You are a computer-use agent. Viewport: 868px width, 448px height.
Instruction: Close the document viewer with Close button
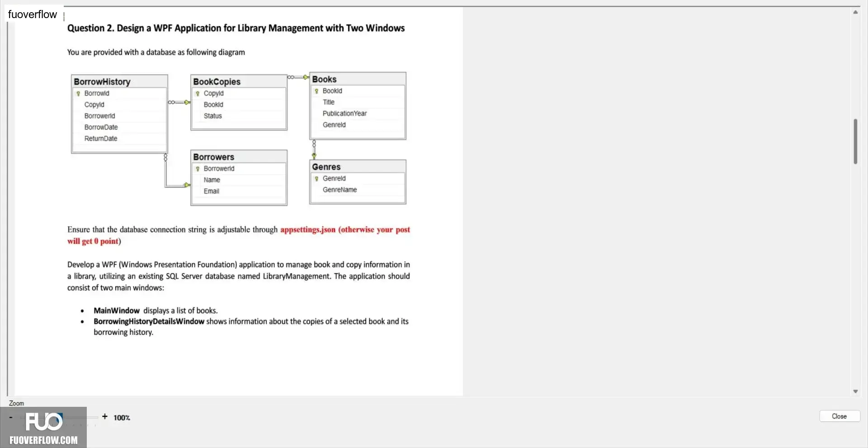(840, 416)
